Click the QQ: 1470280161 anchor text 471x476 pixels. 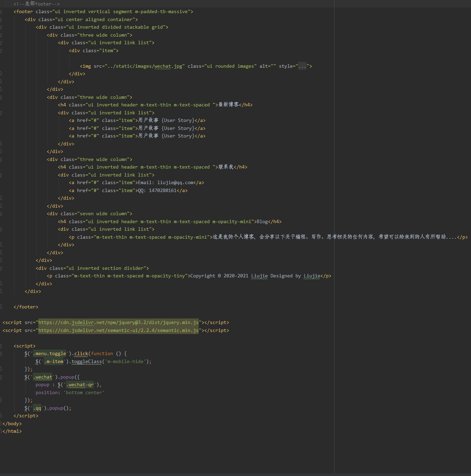click(157, 190)
